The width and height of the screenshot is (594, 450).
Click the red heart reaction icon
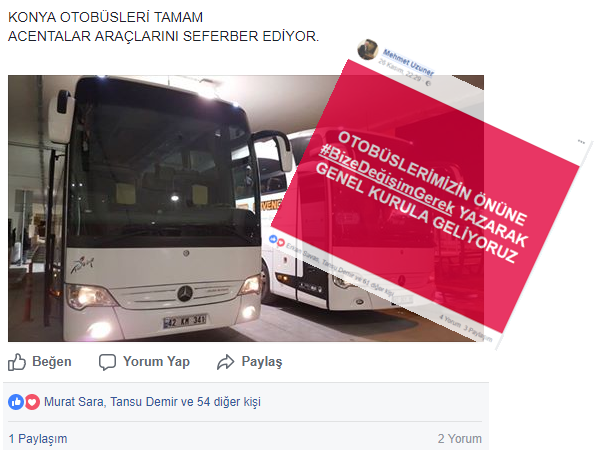pos(33,402)
